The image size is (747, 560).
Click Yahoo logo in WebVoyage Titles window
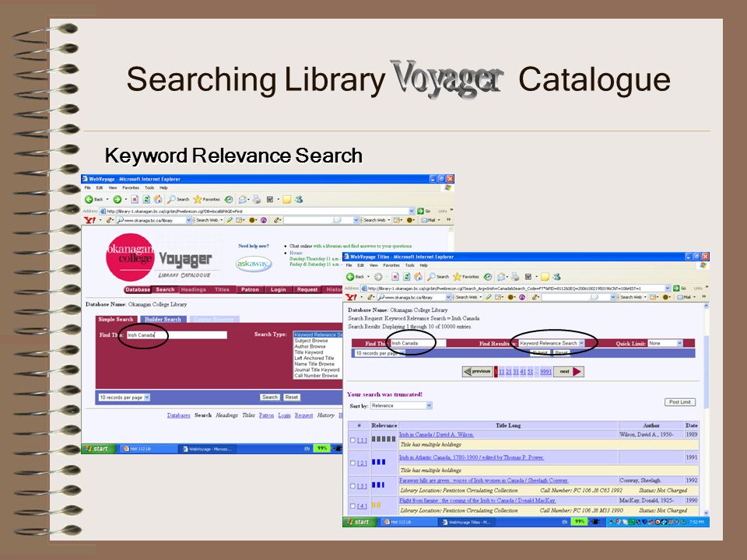pyautogui.click(x=351, y=297)
